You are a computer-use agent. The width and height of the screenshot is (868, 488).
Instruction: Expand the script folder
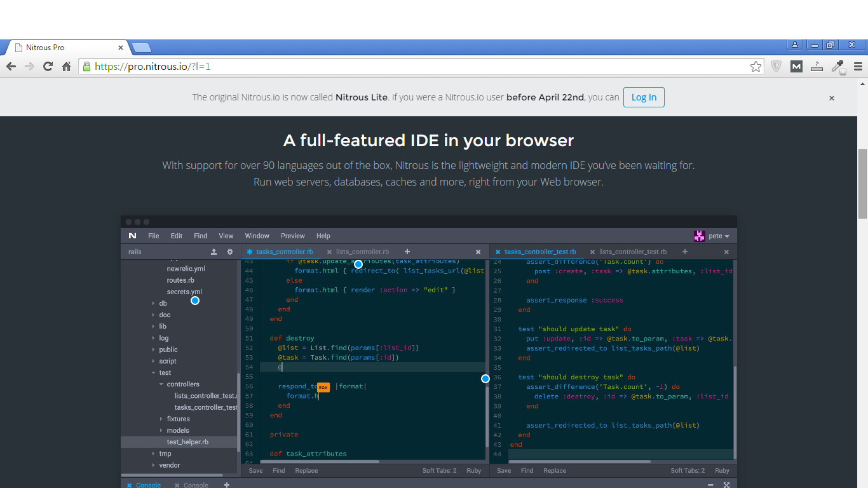pyautogui.click(x=153, y=361)
